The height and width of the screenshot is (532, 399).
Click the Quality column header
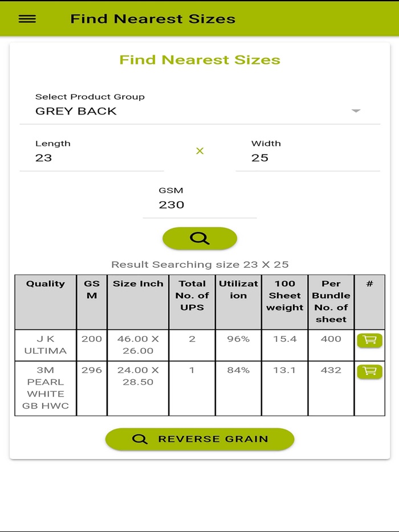pos(46,284)
